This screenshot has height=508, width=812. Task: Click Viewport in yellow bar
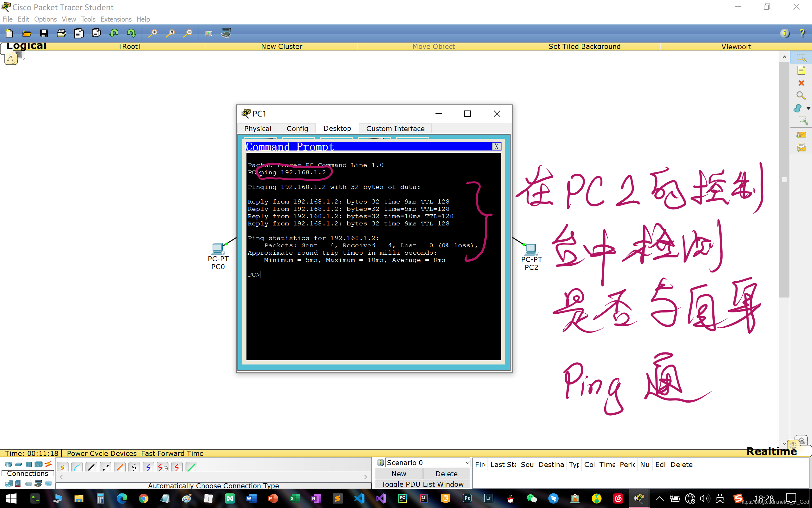point(736,47)
